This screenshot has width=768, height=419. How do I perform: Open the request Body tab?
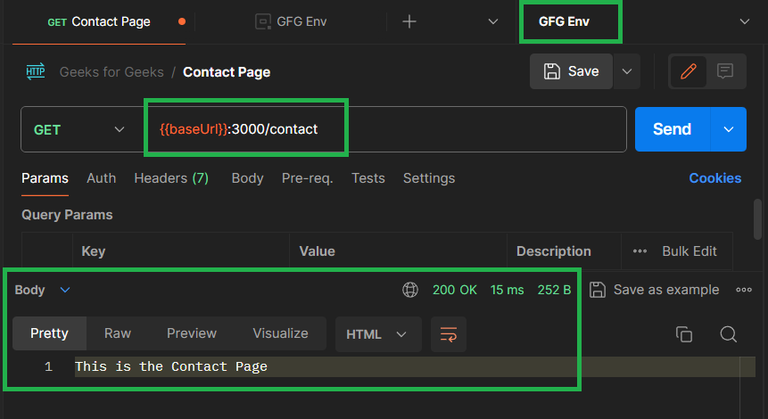click(247, 178)
